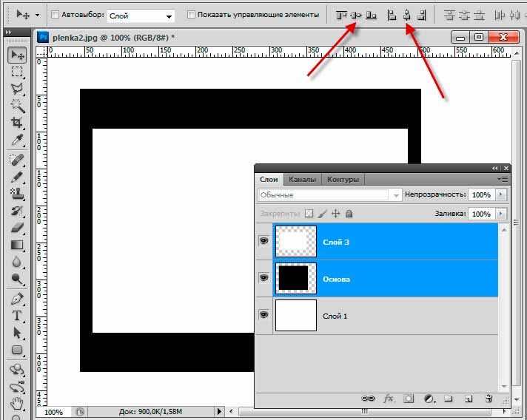Select the Слой 1 layer thumbnail
The width and height of the screenshot is (527, 420).
(296, 315)
